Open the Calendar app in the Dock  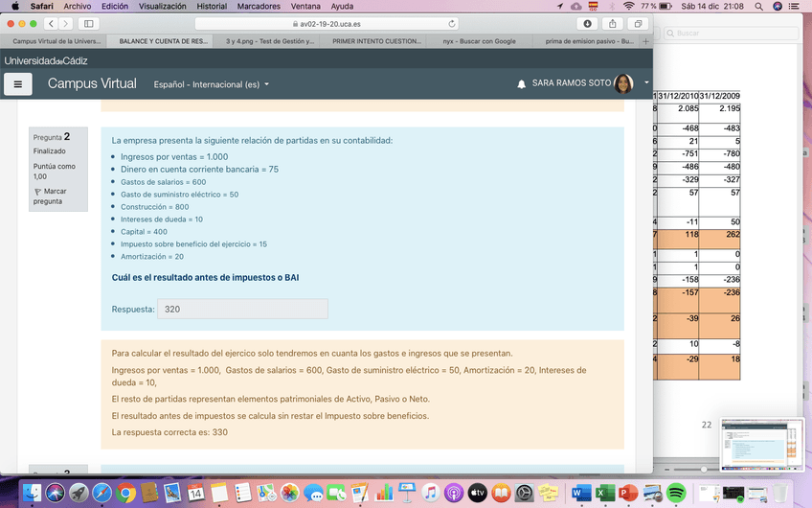[x=195, y=493]
